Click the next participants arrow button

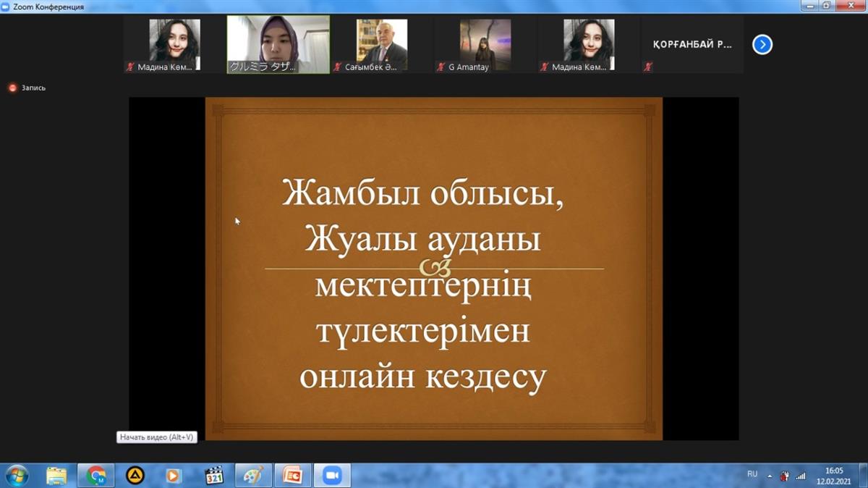click(762, 45)
